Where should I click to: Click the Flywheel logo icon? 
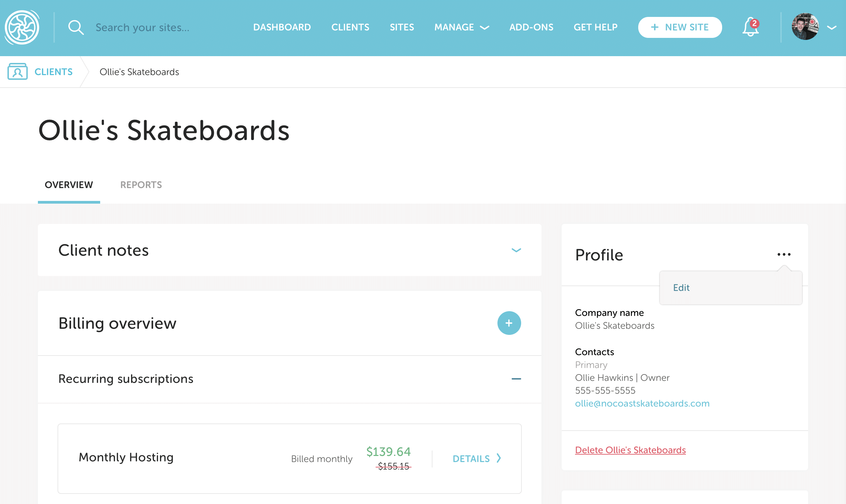[x=22, y=27]
